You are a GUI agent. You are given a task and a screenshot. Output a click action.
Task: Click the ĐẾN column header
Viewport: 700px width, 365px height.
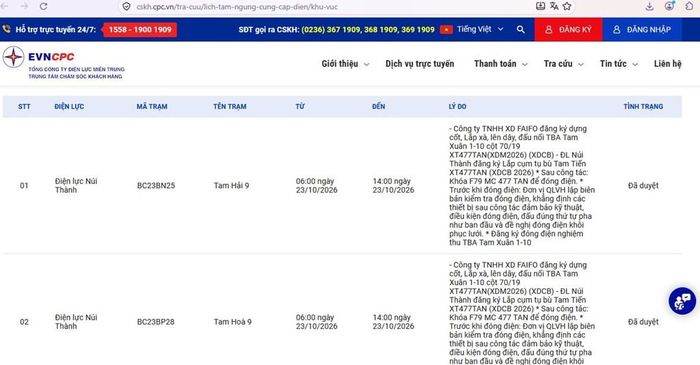(x=378, y=107)
